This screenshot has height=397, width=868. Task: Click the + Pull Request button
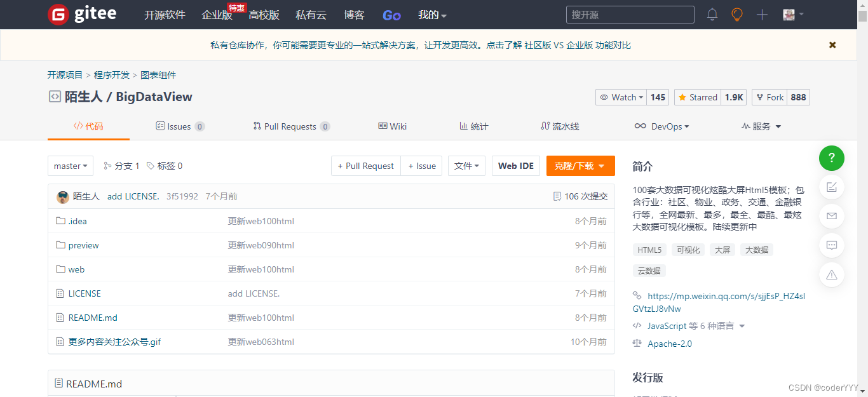[x=366, y=166]
